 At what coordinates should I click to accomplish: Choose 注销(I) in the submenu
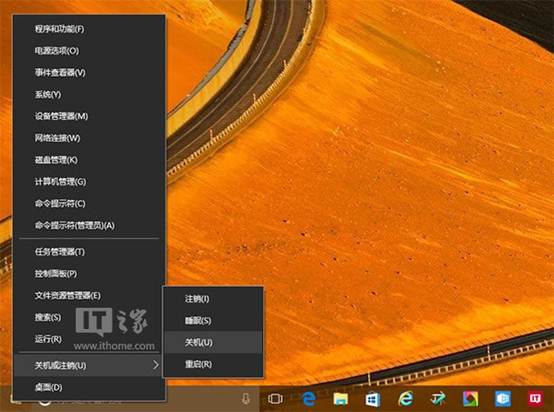(x=213, y=299)
